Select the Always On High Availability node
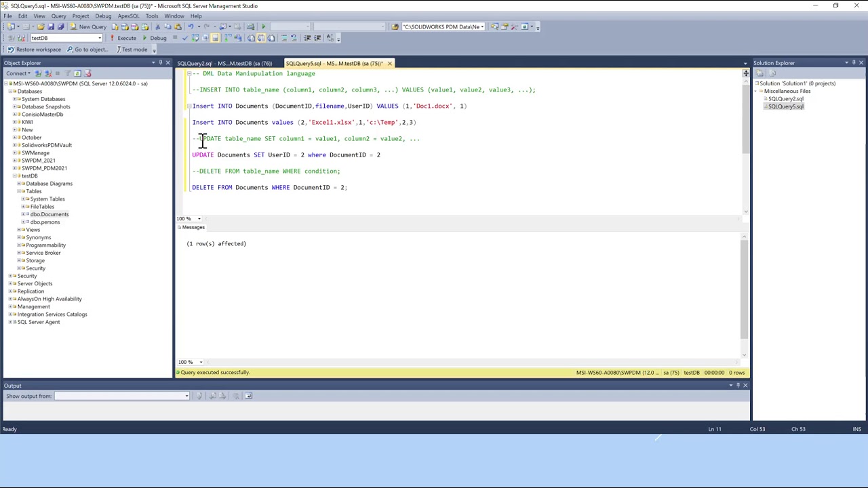Image resolution: width=868 pixels, height=488 pixels. 50,299
